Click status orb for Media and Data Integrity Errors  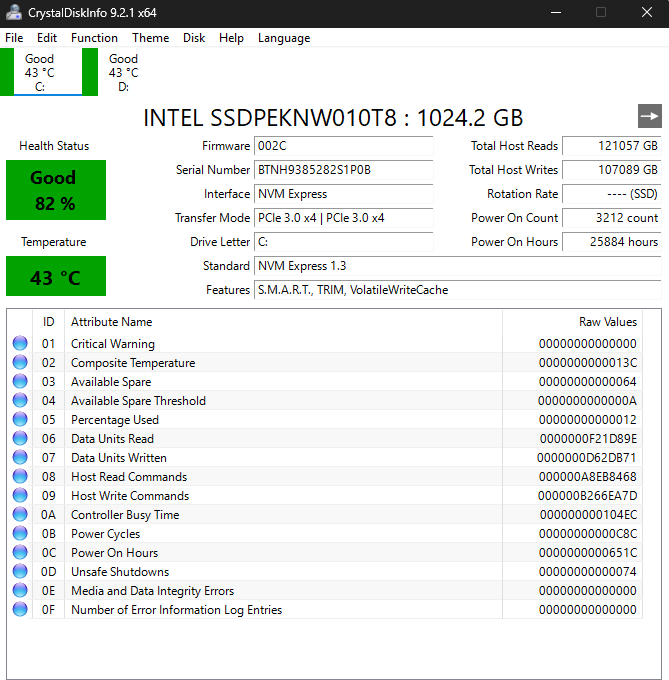(20, 591)
